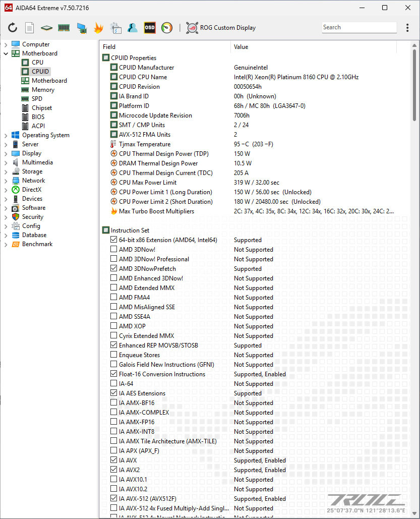The height and width of the screenshot is (519, 420).
Task: Toggle 64-bit x86 Extension checkbox
Action: (113, 240)
